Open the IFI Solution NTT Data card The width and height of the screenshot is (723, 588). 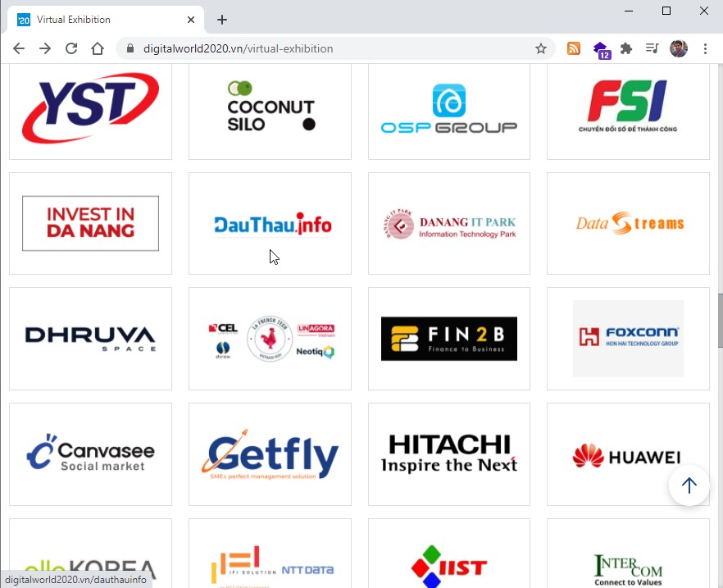point(270,554)
